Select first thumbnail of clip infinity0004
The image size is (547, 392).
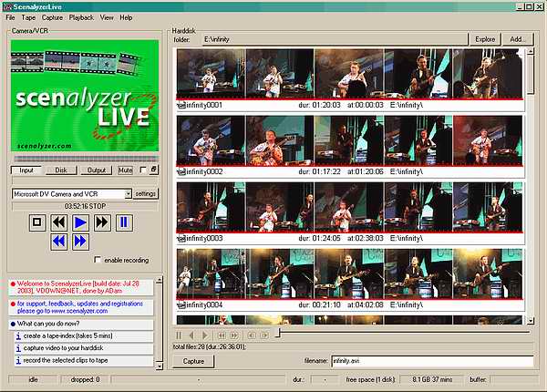[211, 273]
